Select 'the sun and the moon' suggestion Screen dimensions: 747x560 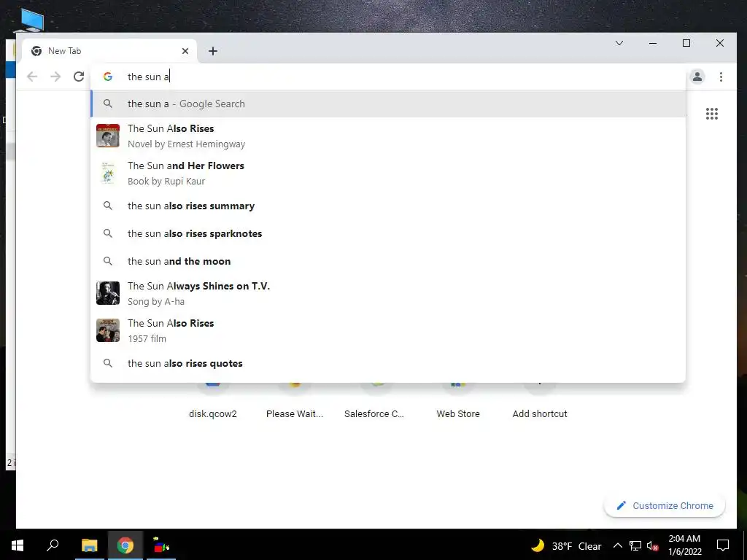[x=388, y=262]
